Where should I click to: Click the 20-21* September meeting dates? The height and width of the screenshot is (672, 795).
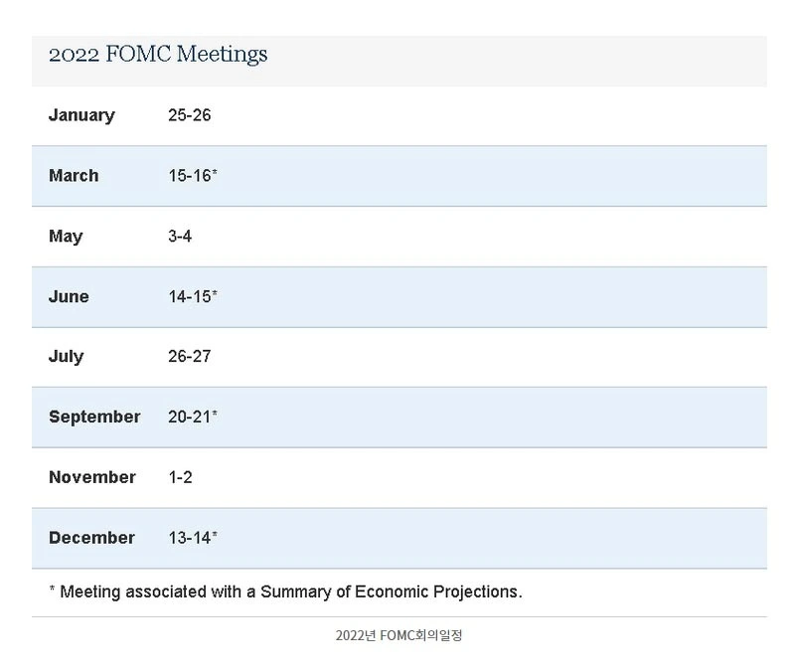(193, 417)
